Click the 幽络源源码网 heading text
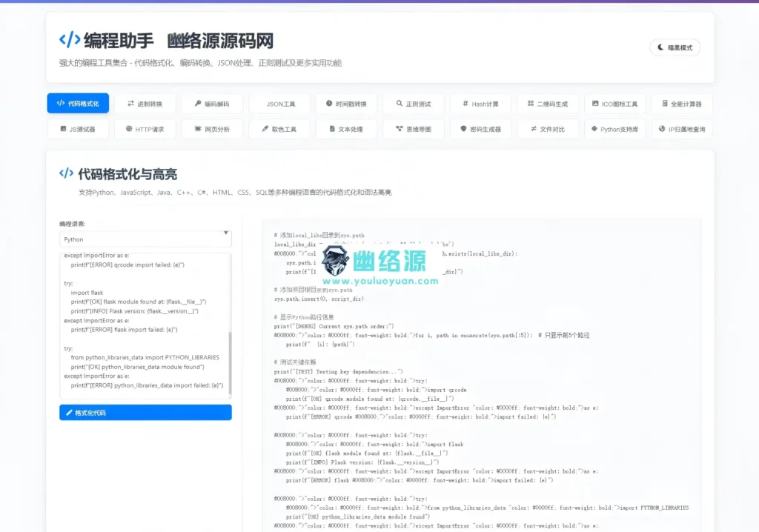The height and width of the screenshot is (532, 759). pyautogui.click(x=220, y=41)
